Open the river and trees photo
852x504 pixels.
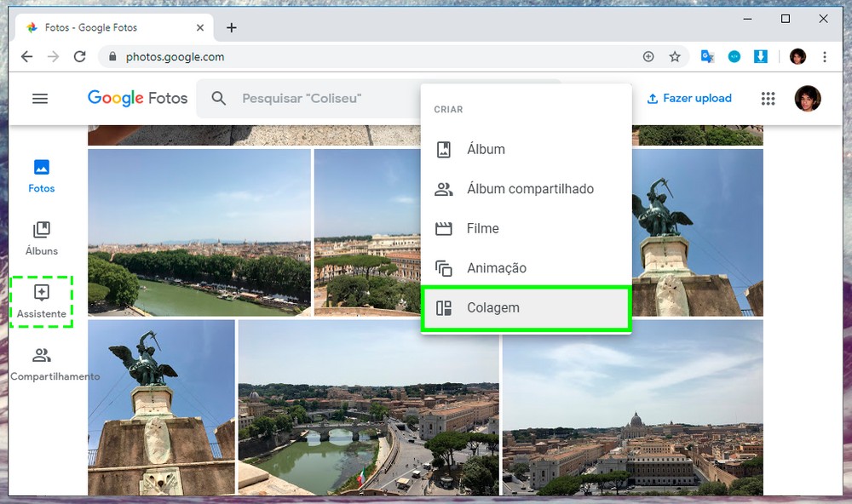199,232
